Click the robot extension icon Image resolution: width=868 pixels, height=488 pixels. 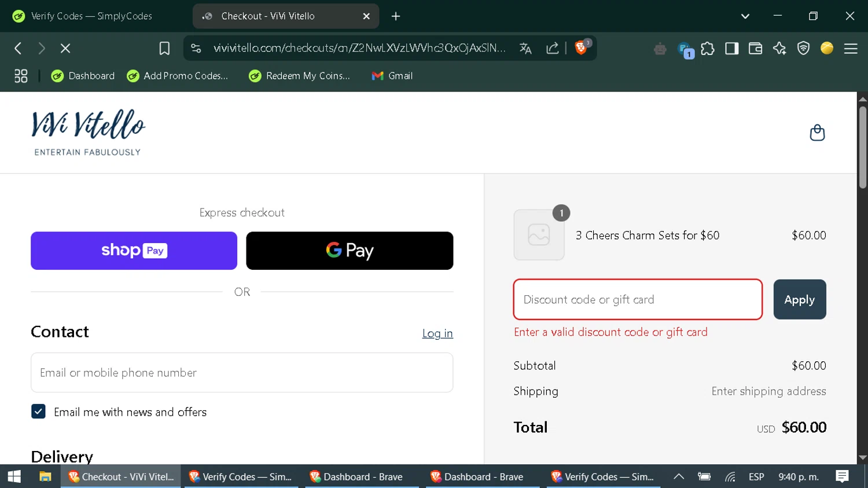660,49
